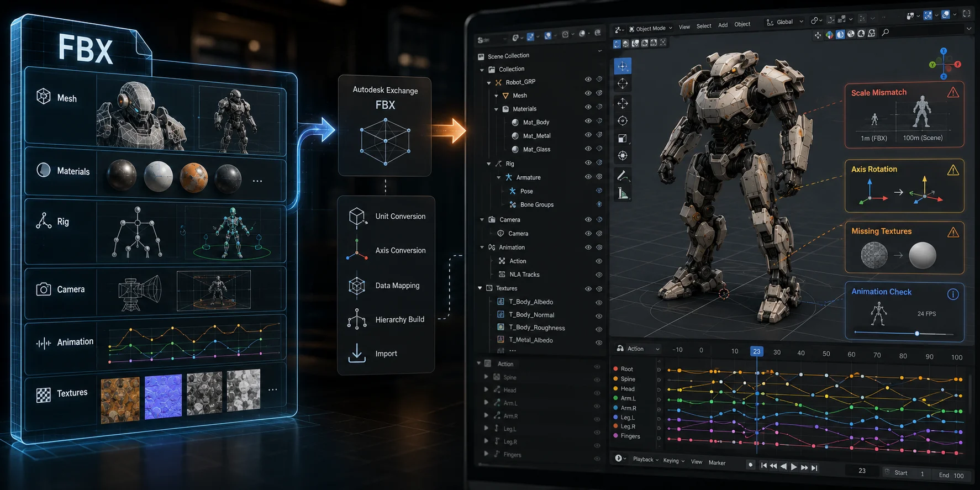
Task: Collapse the Animation tree node in outliner
Action: click(482, 247)
